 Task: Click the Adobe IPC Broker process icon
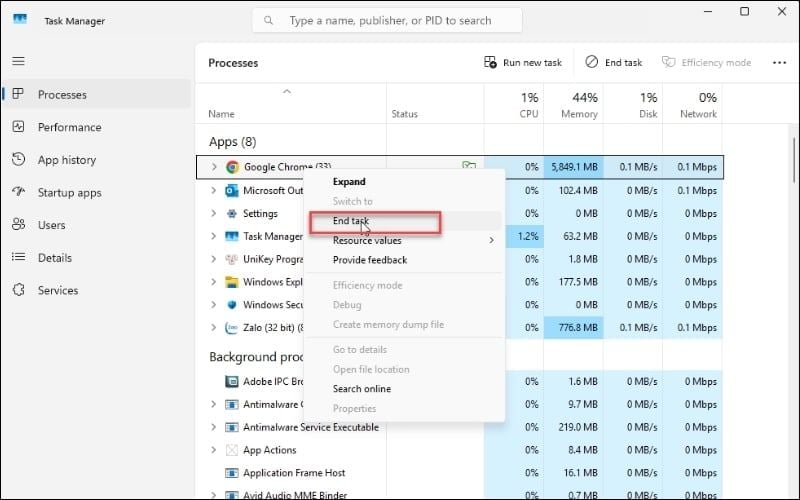click(232, 381)
